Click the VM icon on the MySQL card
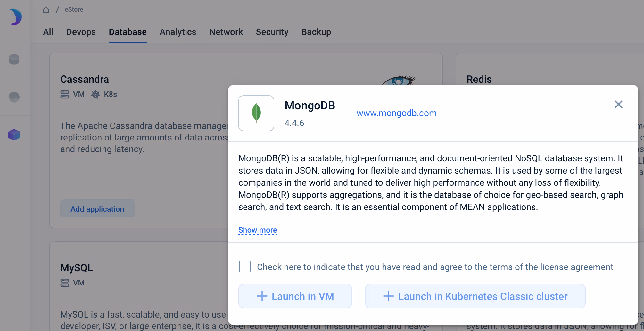 65,283
